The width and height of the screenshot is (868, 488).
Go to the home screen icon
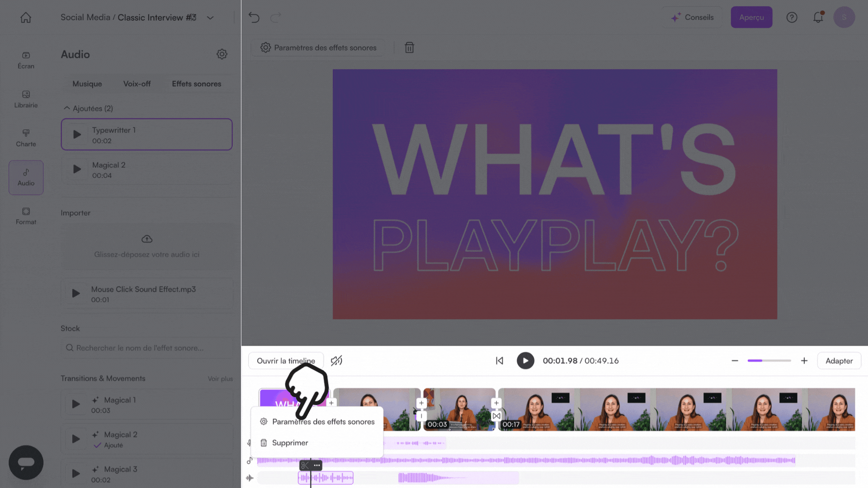pos(26,18)
